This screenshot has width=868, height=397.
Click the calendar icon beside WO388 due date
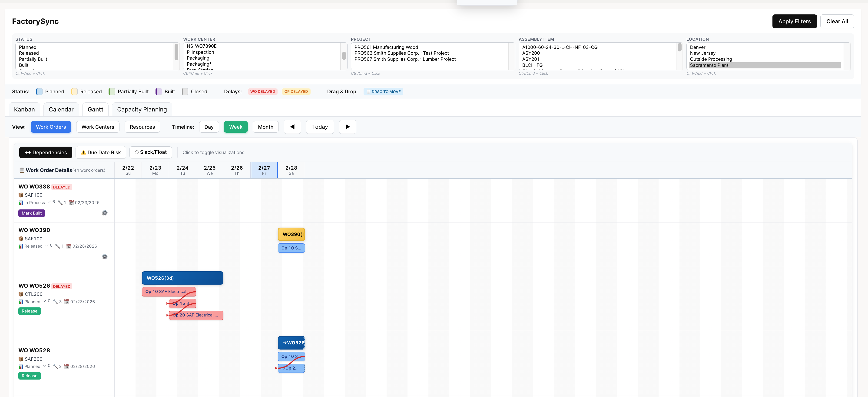(x=71, y=202)
